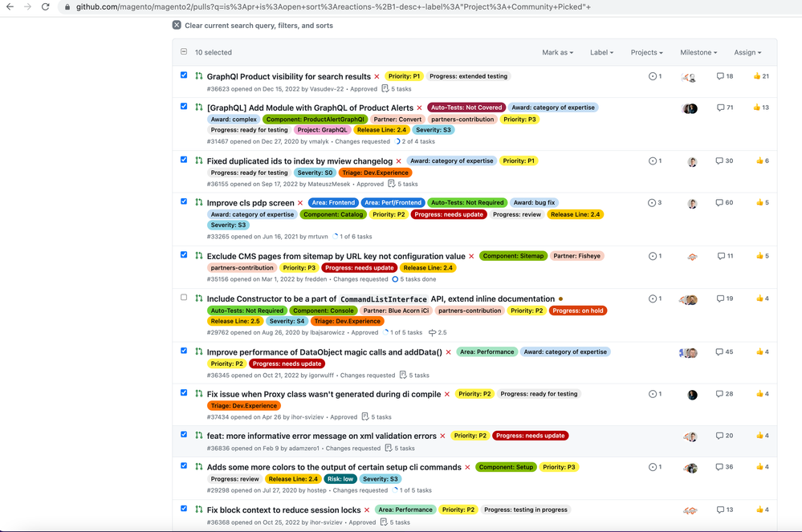Click assignee avatar on Fix issue Proxy class row
This screenshot has width=802, height=532.
tap(692, 395)
